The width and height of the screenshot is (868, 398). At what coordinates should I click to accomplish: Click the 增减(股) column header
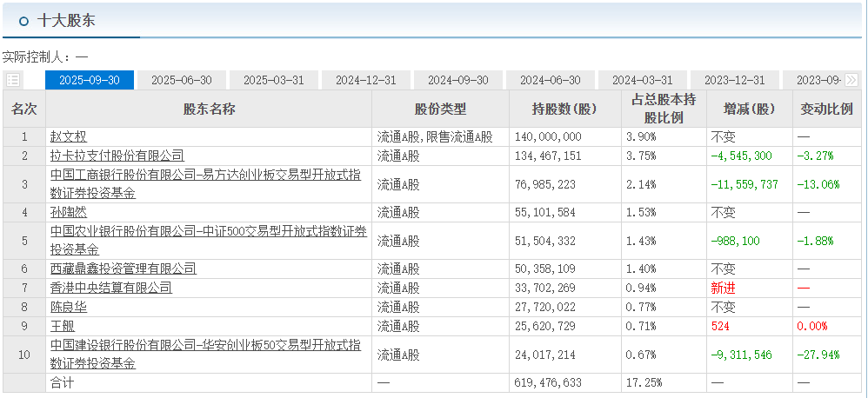click(x=750, y=109)
